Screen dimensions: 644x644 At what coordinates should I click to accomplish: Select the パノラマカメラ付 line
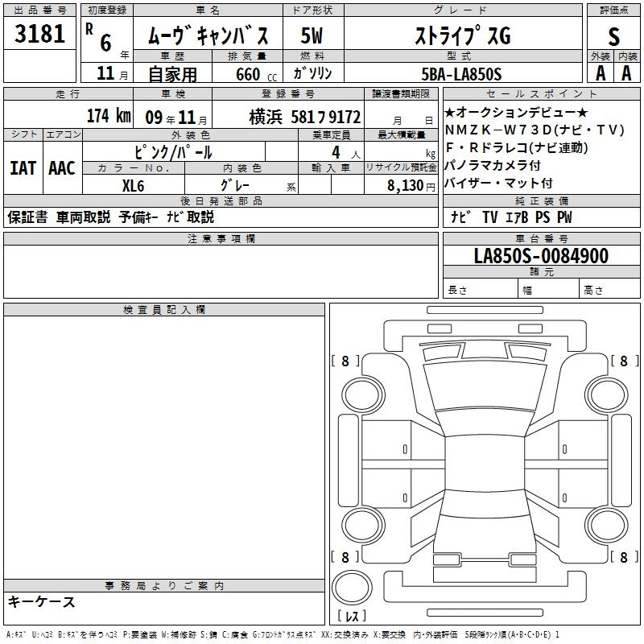(493, 165)
